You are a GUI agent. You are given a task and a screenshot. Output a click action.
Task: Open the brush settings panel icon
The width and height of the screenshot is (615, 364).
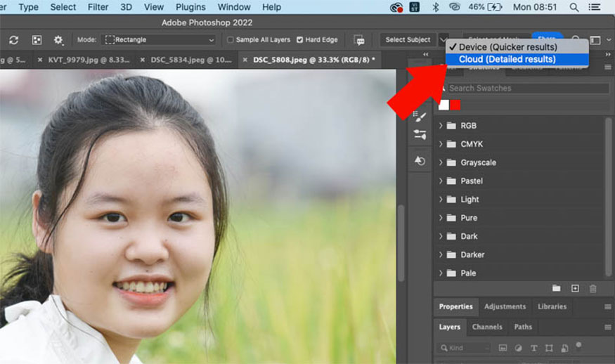420,116
